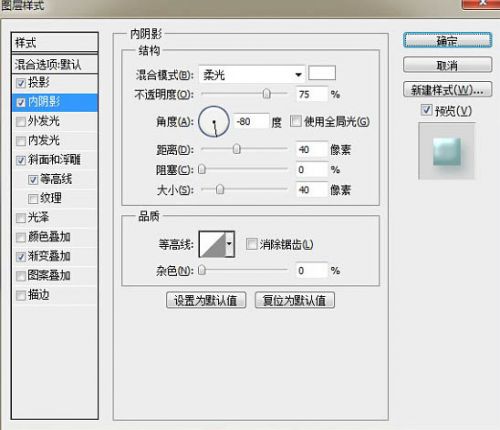Click the 距离 distance value field
The image size is (500, 430).
[312, 149]
